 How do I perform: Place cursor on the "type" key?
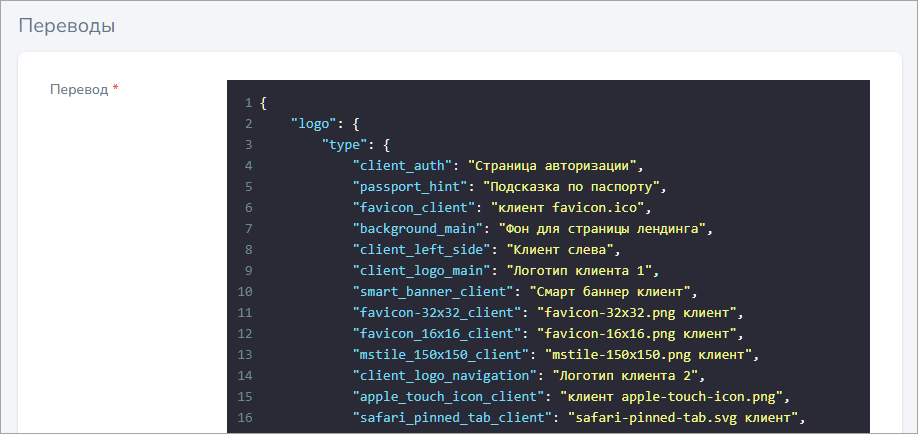click(x=344, y=145)
